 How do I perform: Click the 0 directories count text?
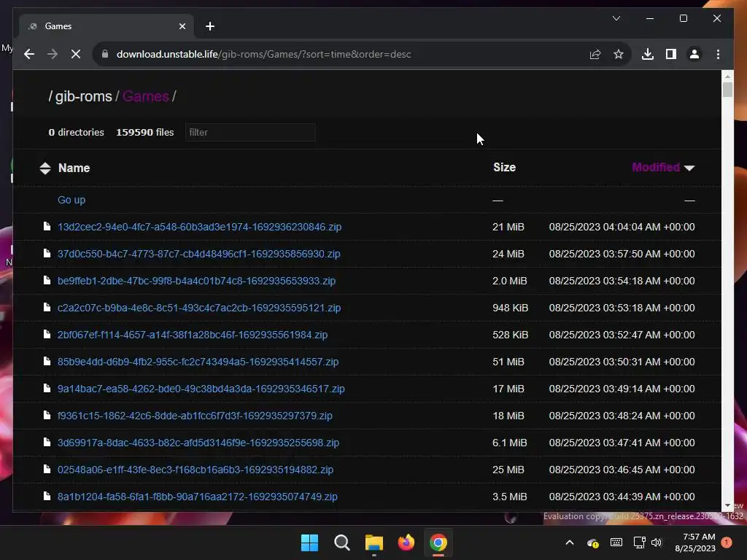coord(76,133)
